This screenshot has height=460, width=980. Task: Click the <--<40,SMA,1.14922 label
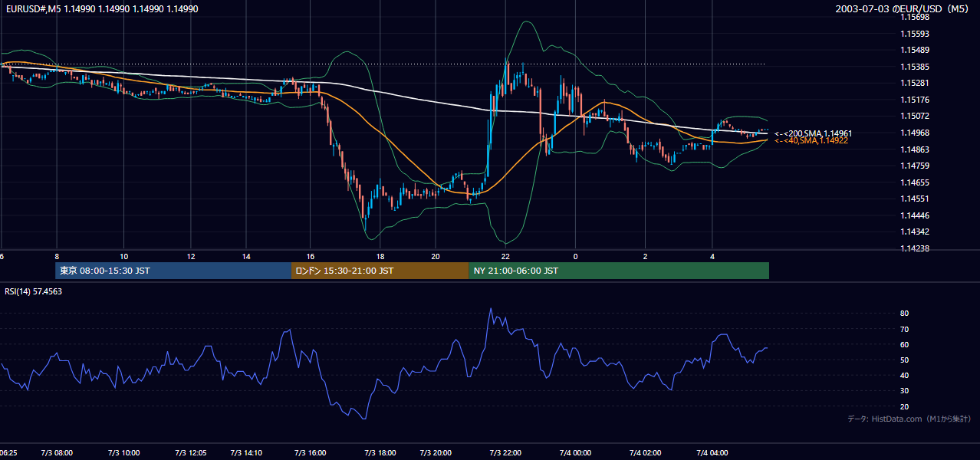point(811,141)
